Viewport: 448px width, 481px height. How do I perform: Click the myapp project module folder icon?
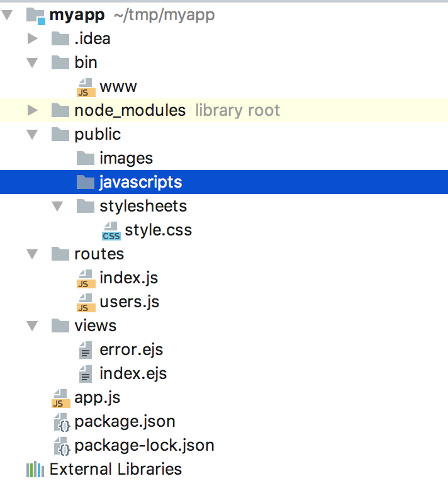pos(35,15)
